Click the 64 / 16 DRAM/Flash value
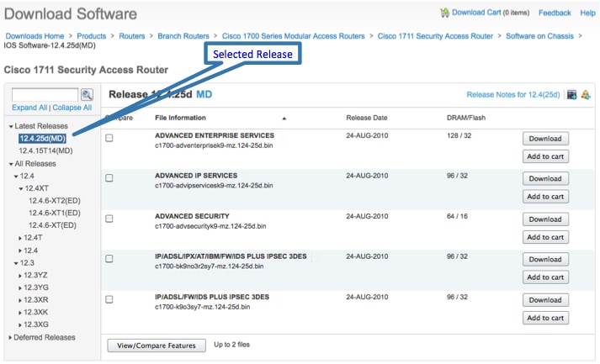 click(x=457, y=216)
